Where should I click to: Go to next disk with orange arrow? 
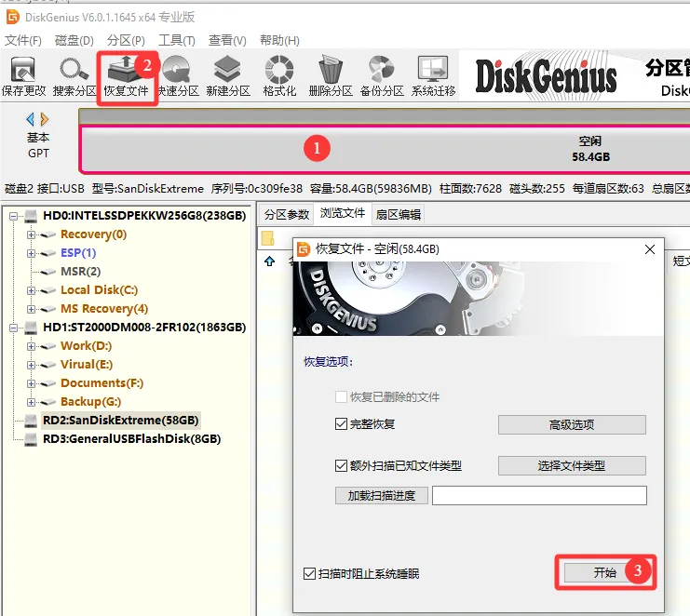[44, 119]
